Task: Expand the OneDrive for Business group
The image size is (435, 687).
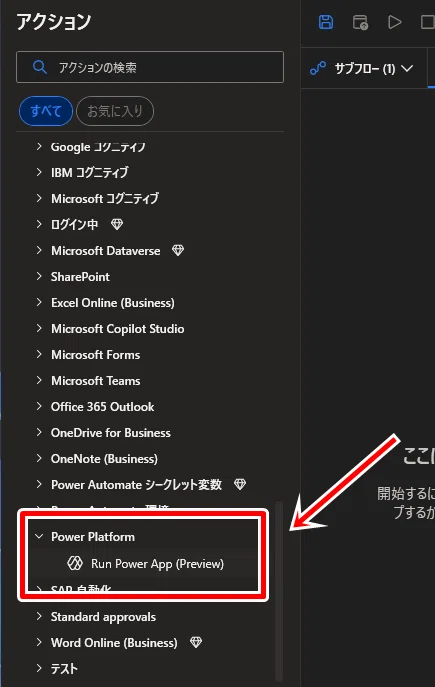Action: point(39,432)
